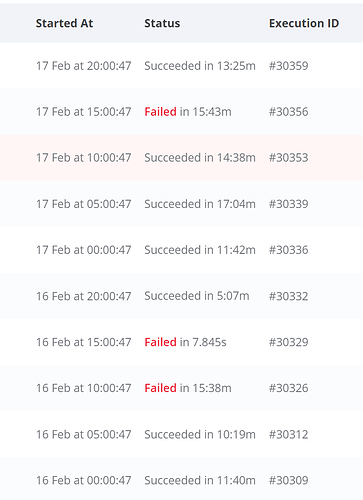Sort by Execution ID column header
363x500 pixels.
click(304, 23)
